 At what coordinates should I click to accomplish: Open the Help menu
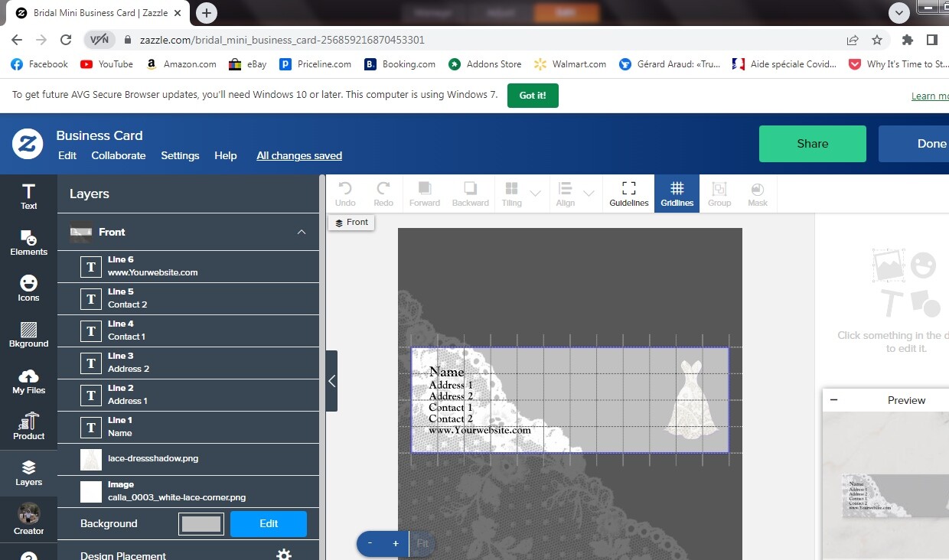click(x=226, y=155)
